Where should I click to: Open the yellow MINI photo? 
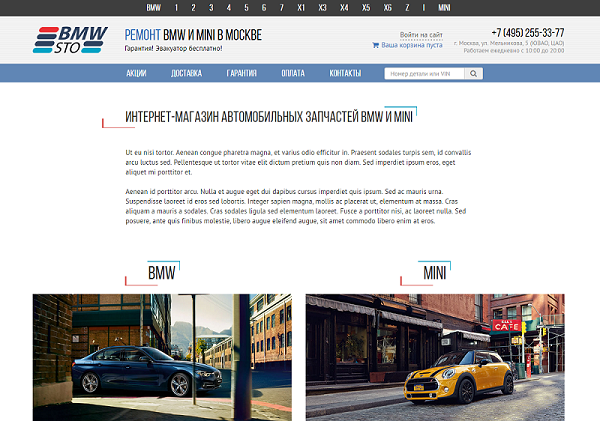point(435,357)
